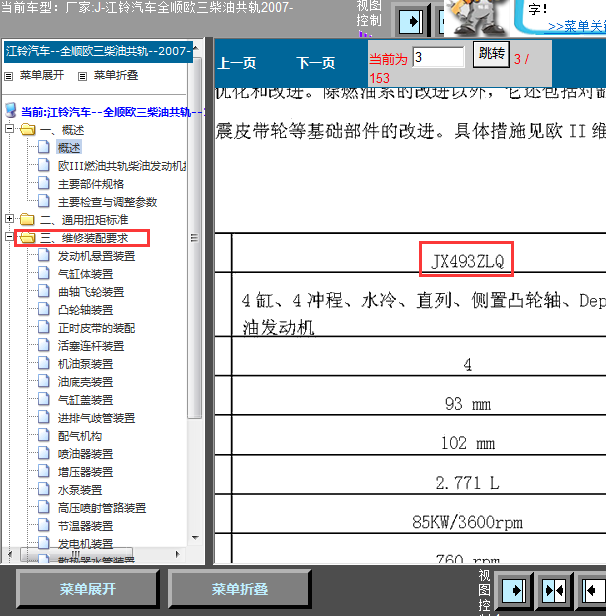Open 发电机装置 page
This screenshot has height=616, width=606.
(85, 544)
